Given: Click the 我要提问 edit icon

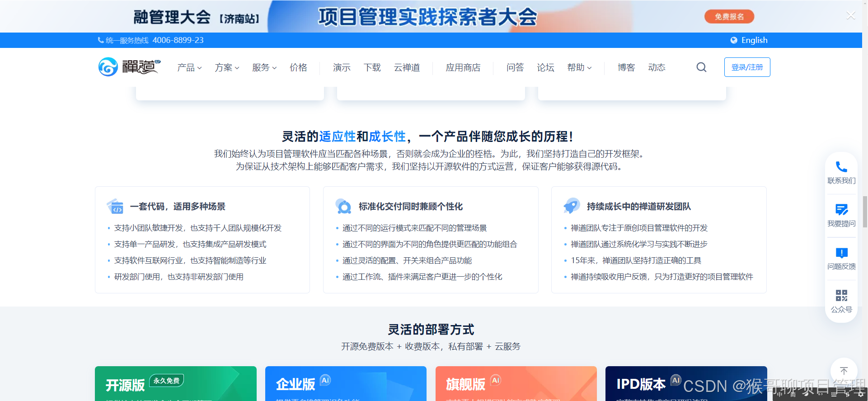Looking at the screenshot, I should click(841, 210).
